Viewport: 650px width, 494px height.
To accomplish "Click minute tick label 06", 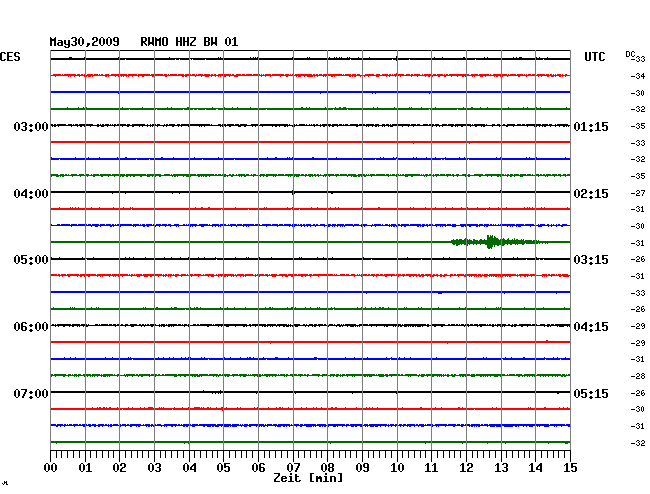I will pos(258,467).
